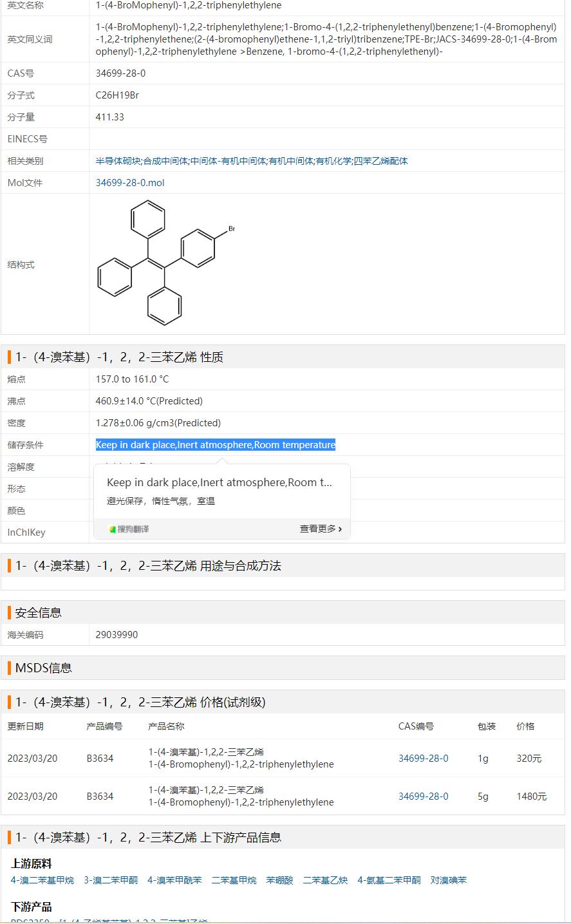This screenshot has width=571, height=924.
Task: Open upstream material 3-溴二苯甲酮
Action: click(110, 880)
